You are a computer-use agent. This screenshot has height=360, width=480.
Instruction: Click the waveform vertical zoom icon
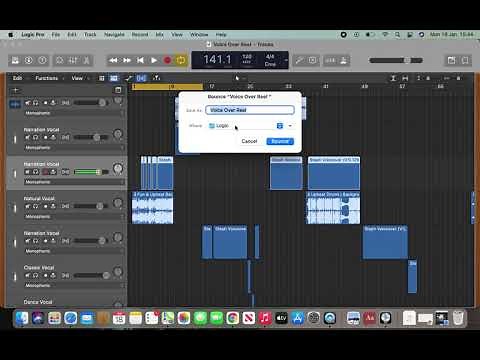click(393, 78)
